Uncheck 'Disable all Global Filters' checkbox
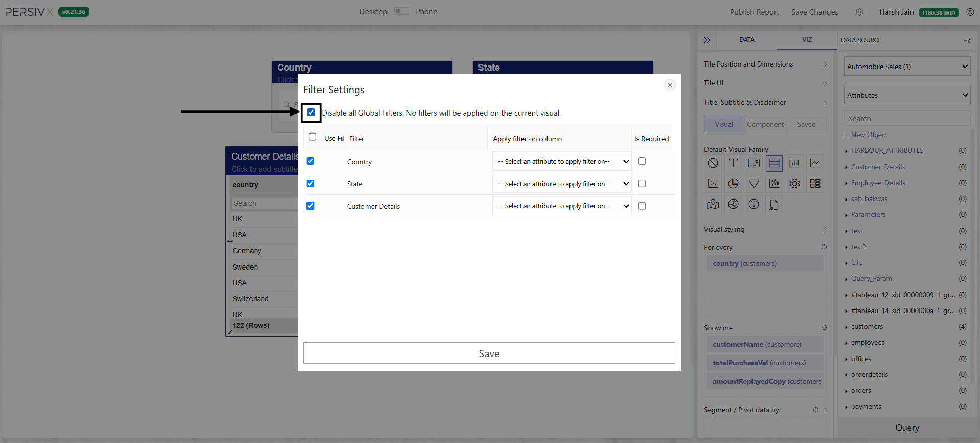 click(x=311, y=112)
